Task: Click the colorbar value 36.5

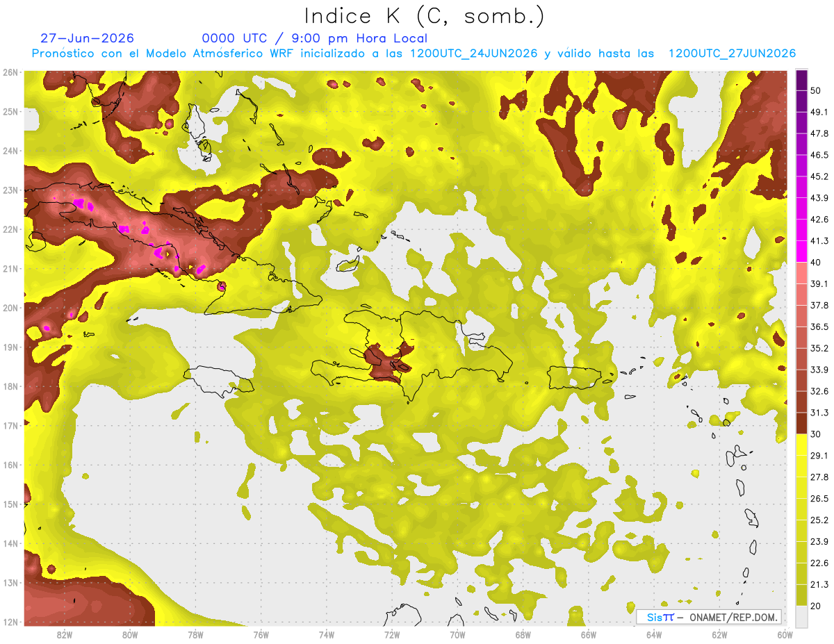Action: point(819,327)
